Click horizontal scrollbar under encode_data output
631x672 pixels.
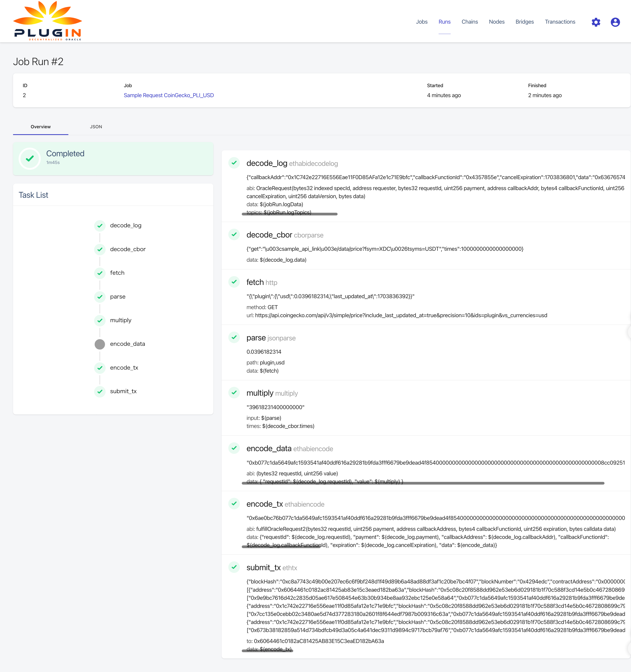coord(423,483)
